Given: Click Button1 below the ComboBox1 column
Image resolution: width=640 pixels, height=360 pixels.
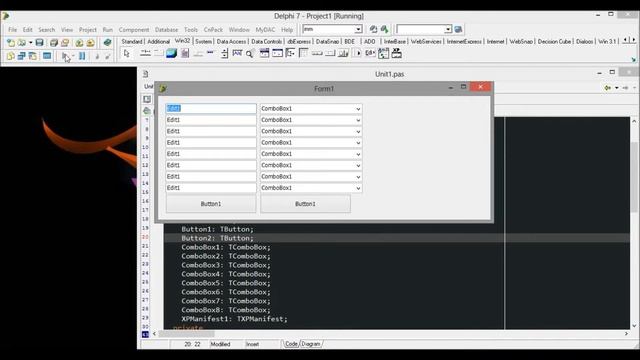Looking at the screenshot, I should 305,204.
